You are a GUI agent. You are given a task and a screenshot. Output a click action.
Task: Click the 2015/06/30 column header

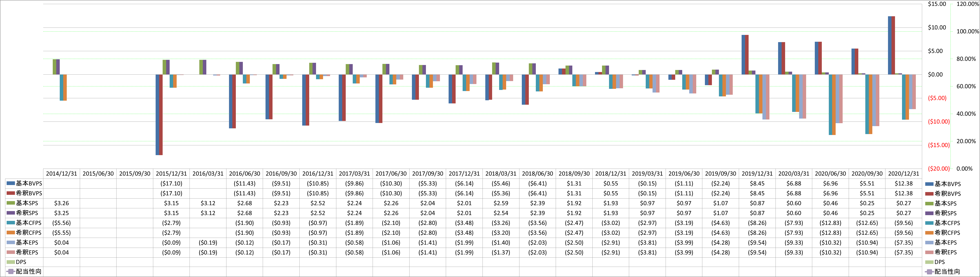tap(98, 173)
